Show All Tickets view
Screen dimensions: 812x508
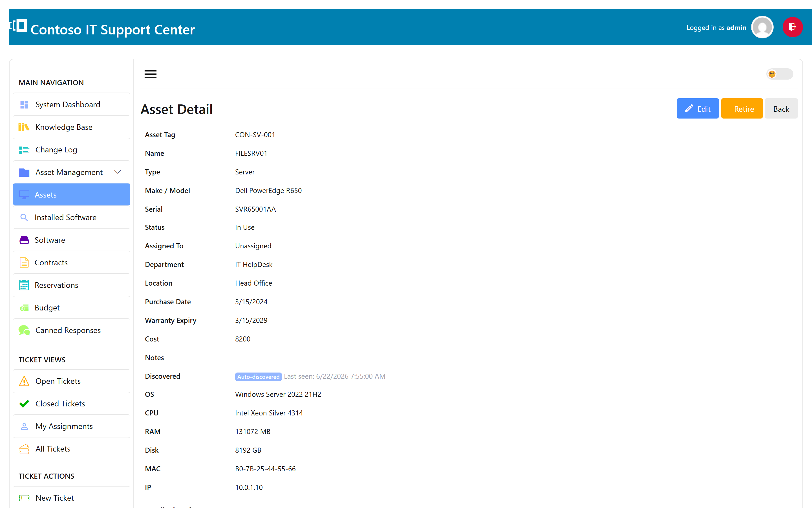pyautogui.click(x=71, y=449)
